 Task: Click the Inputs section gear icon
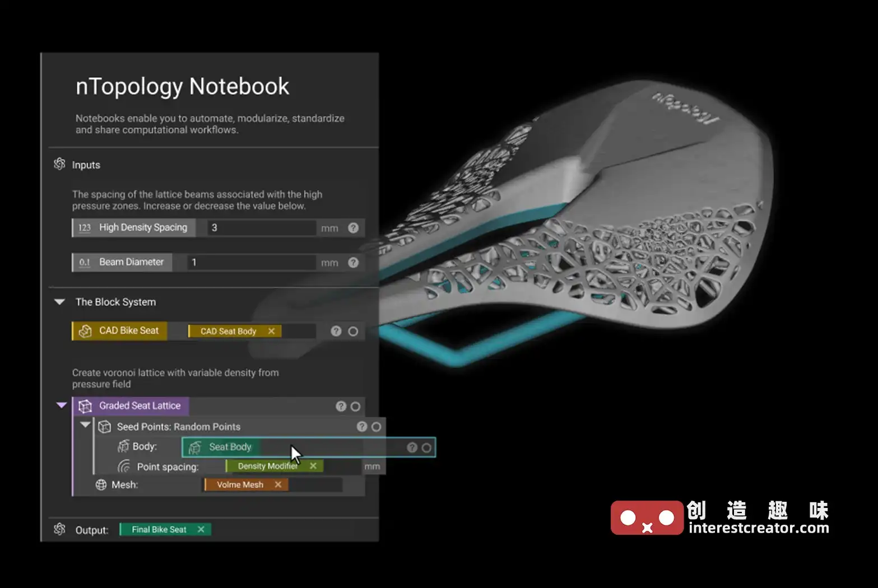pyautogui.click(x=59, y=164)
